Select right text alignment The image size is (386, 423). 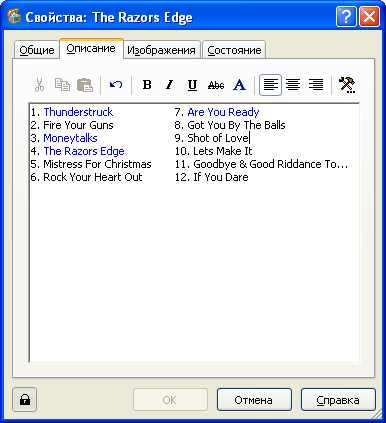(x=316, y=85)
